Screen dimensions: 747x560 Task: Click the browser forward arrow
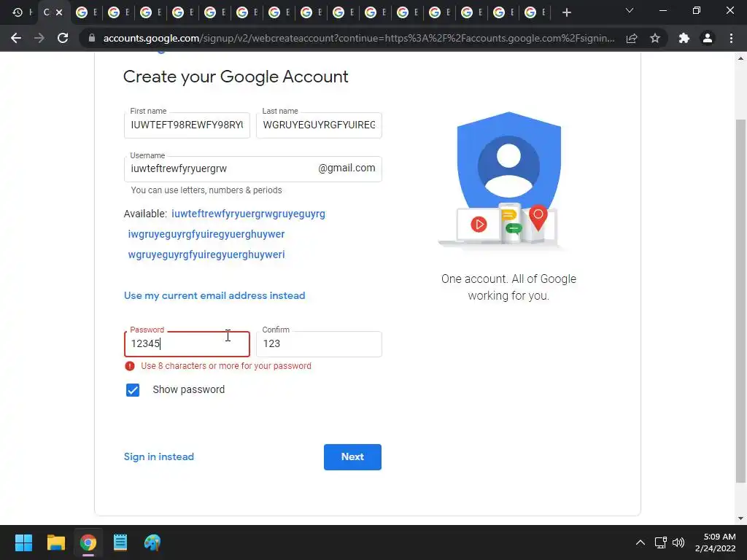coord(39,38)
